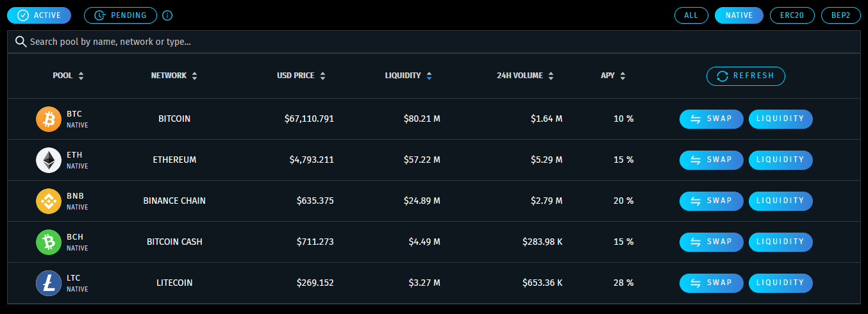The image size is (868, 314).
Task: Swap BNB pool
Action: click(x=712, y=201)
